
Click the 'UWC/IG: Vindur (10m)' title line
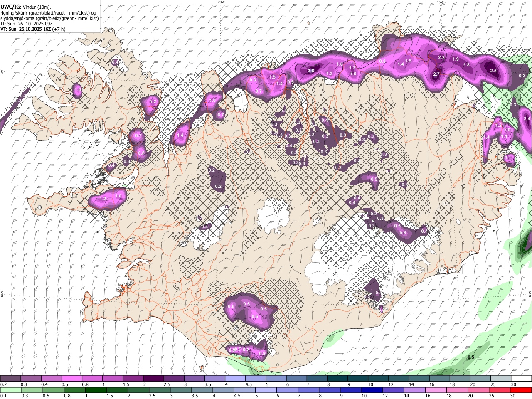pyautogui.click(x=27, y=7)
